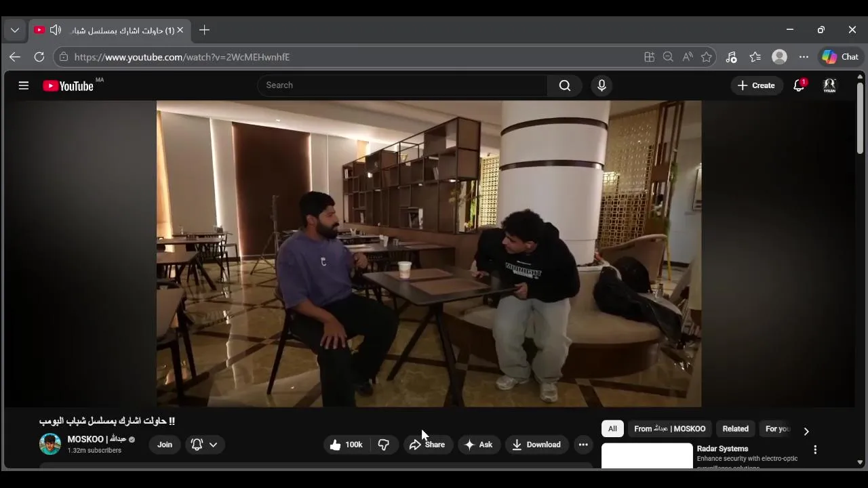Open the tab search dropdown arrow

click(15, 30)
